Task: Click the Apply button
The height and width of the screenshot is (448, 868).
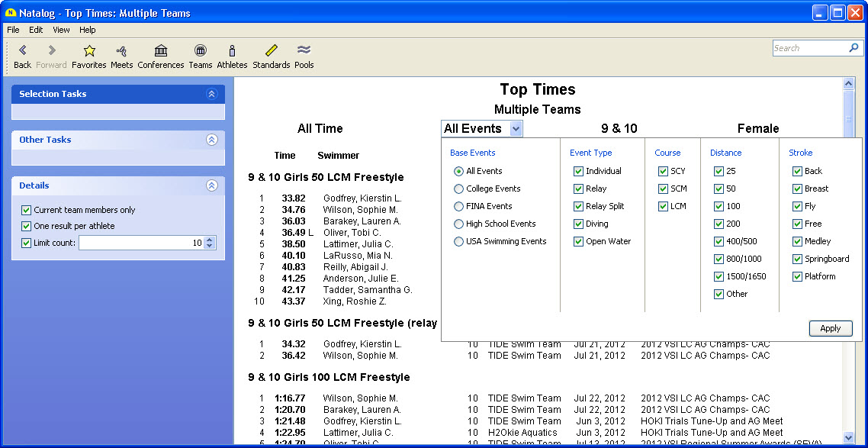Action: (x=830, y=328)
